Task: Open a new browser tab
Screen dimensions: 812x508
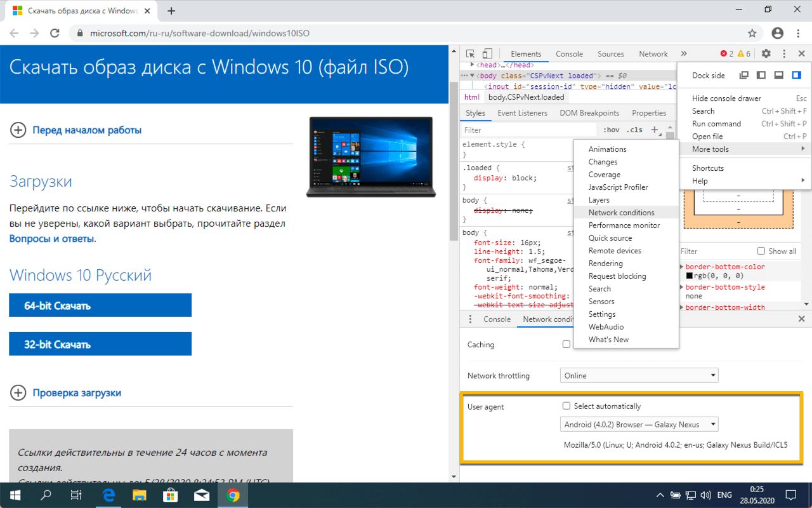Action: click(x=171, y=11)
